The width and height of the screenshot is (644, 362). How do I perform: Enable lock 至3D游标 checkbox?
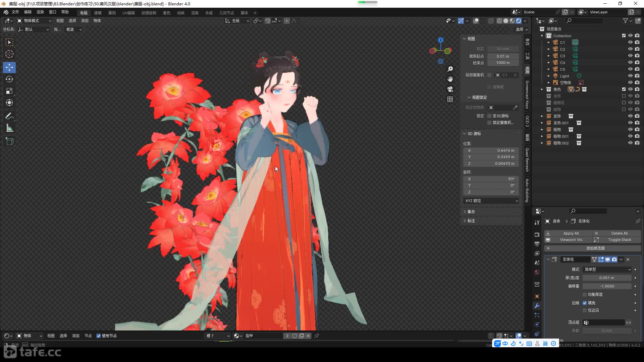489,116
